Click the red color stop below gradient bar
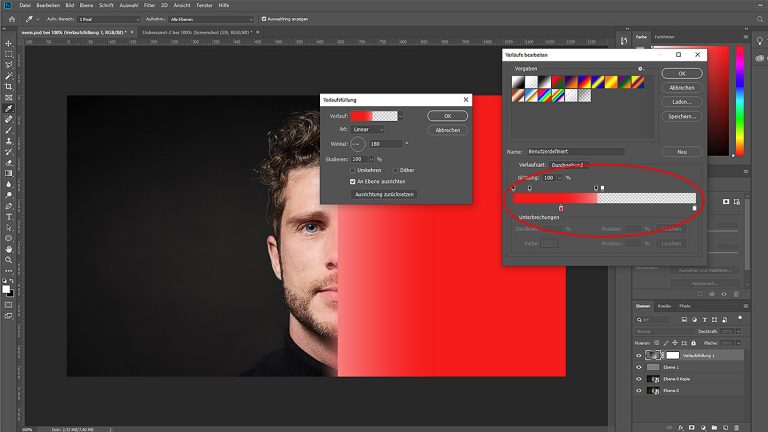The height and width of the screenshot is (432, 768). (x=561, y=209)
